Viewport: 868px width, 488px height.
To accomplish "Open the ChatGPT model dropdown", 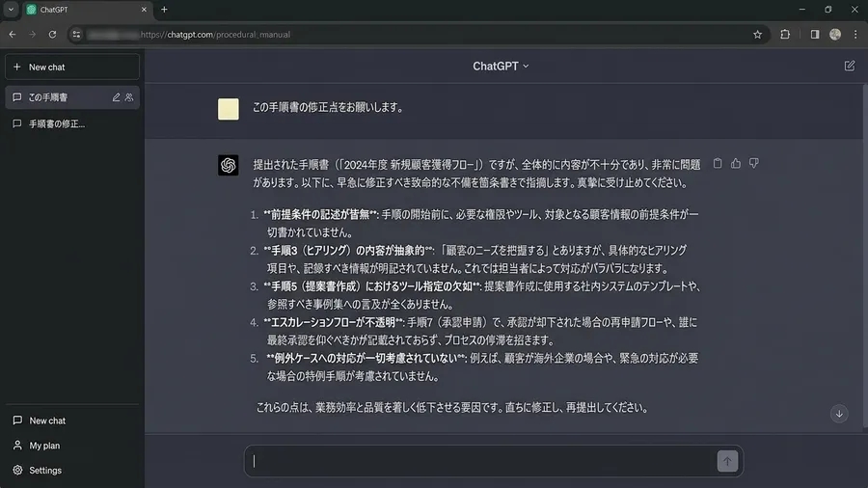I will 501,66.
